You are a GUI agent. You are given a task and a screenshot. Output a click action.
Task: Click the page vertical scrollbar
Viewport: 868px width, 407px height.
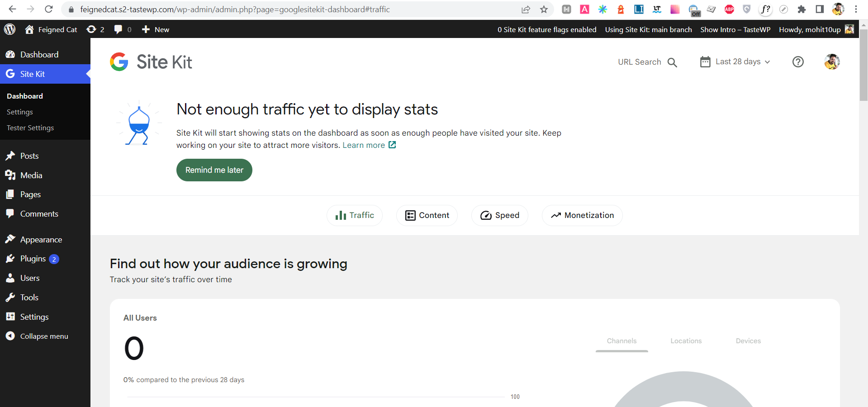coord(863,65)
